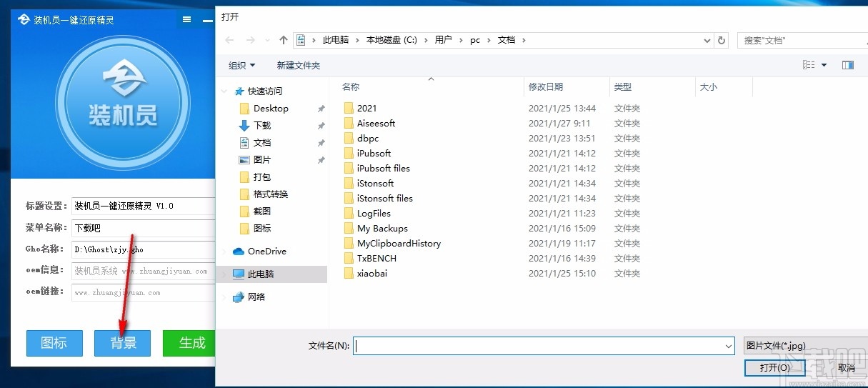Image resolution: width=868 pixels, height=388 pixels.
Task: Select 格式转换 folder in sidebar
Action: (x=271, y=194)
